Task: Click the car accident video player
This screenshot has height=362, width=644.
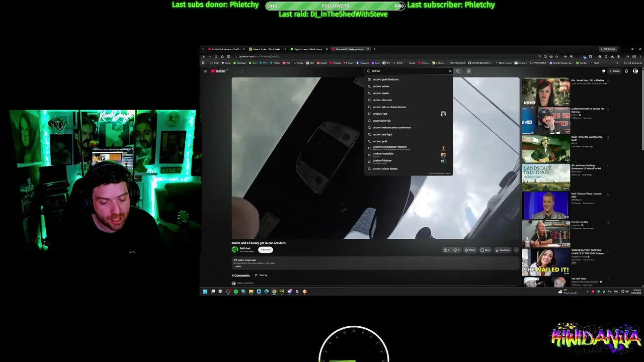Action: (375, 158)
